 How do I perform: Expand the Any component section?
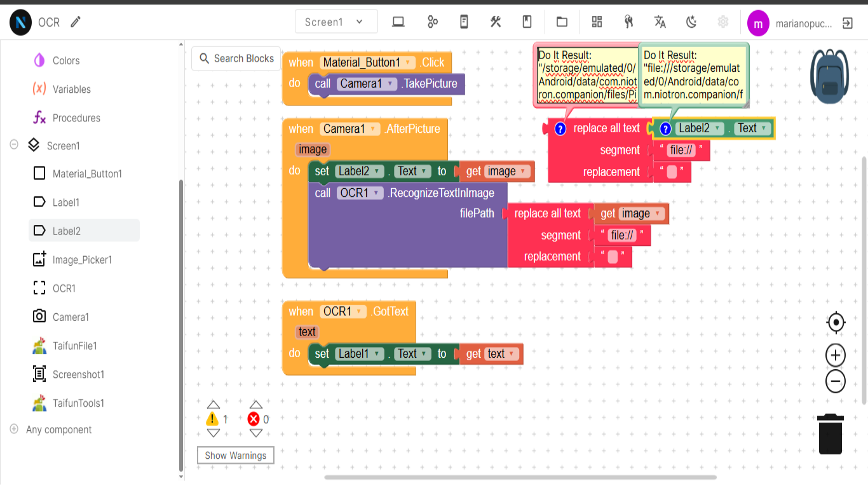(14, 430)
